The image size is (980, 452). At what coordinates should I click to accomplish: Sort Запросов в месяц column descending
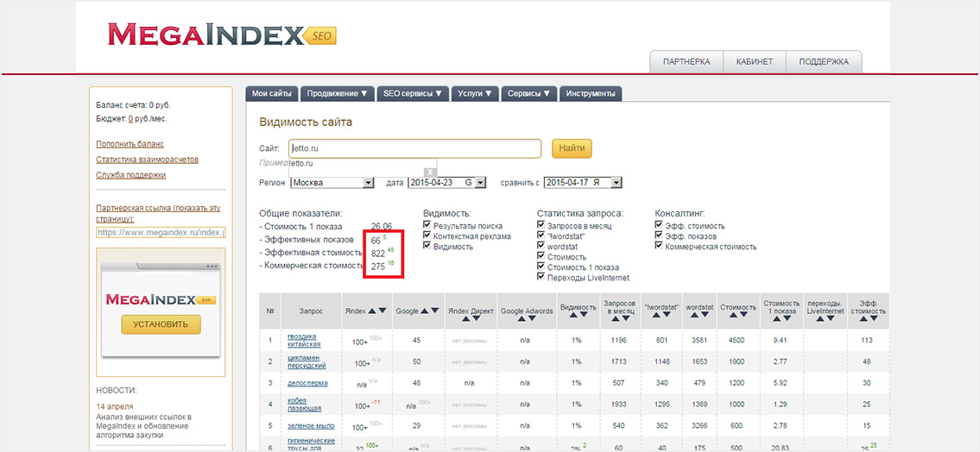626,318
